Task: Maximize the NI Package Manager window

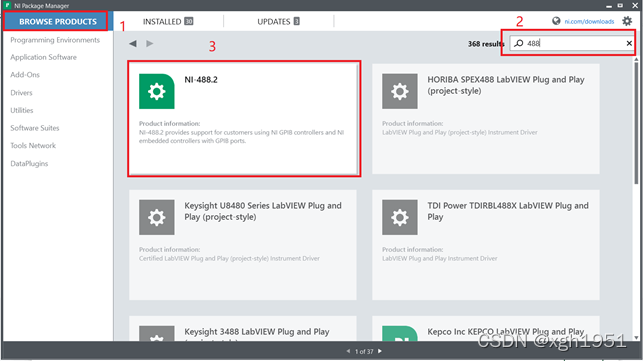Action: pos(620,5)
